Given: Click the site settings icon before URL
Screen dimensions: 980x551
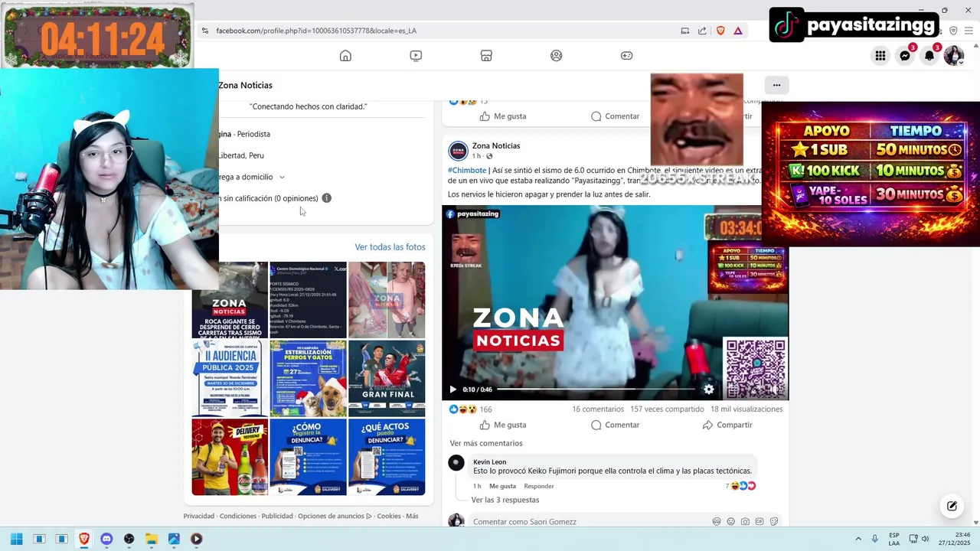Looking at the screenshot, I should (x=204, y=31).
